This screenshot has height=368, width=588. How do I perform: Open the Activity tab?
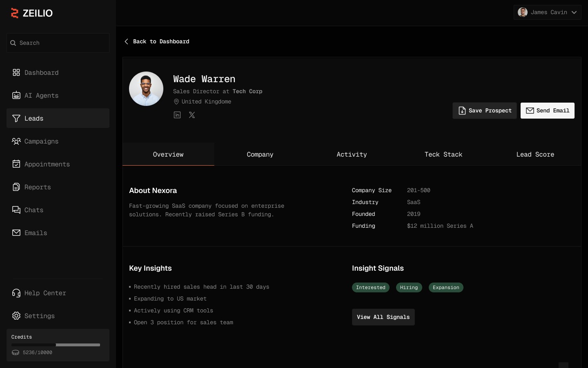(x=352, y=154)
